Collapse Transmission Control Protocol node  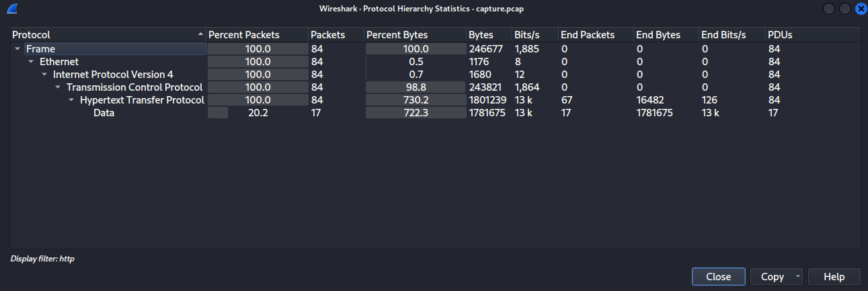coord(58,87)
